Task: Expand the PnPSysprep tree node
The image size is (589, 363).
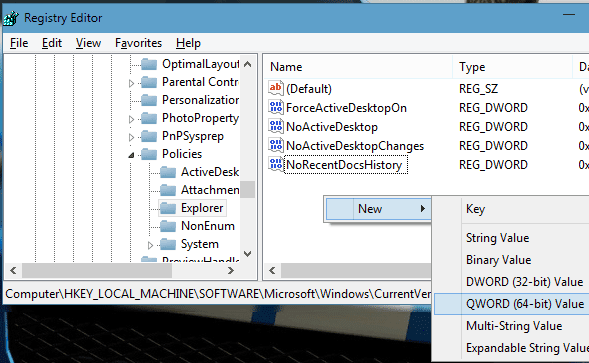Action: coord(131,137)
